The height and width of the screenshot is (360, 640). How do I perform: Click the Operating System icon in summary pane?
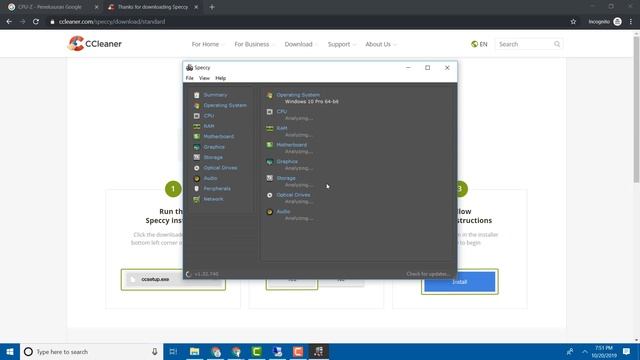tap(269, 95)
